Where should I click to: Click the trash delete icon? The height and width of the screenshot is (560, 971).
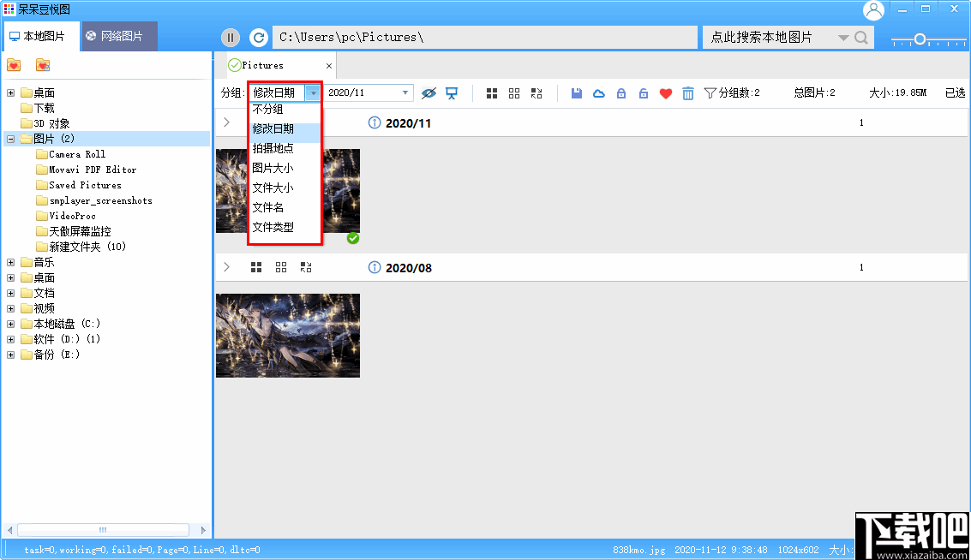pos(688,93)
